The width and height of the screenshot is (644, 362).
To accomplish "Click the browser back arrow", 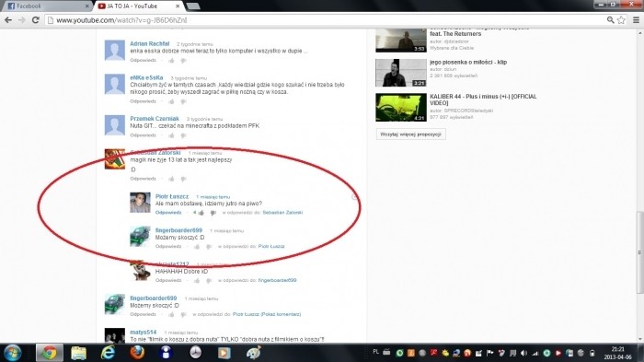I will tap(8, 19).
